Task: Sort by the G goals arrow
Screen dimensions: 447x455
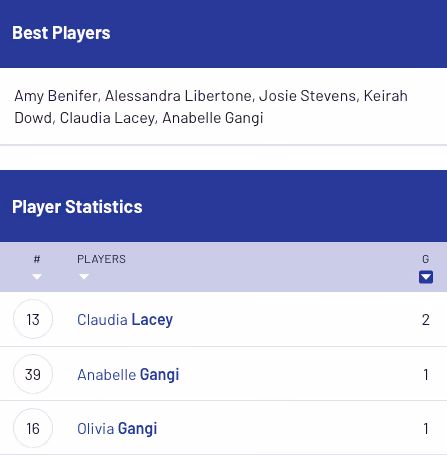Action: coord(426,277)
